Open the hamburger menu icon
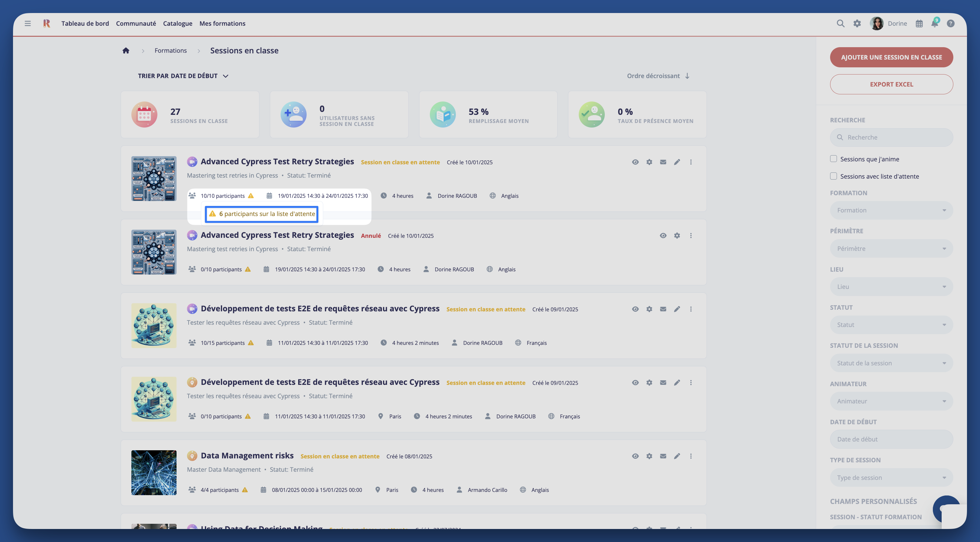The height and width of the screenshot is (542, 980). 27,24
